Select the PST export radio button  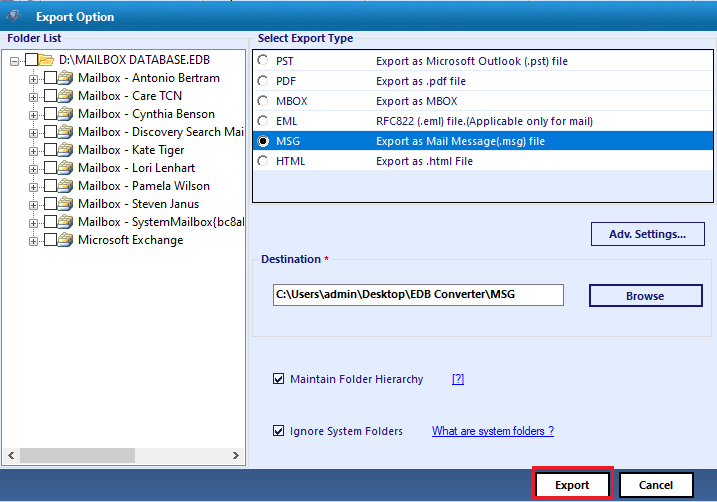click(x=263, y=60)
